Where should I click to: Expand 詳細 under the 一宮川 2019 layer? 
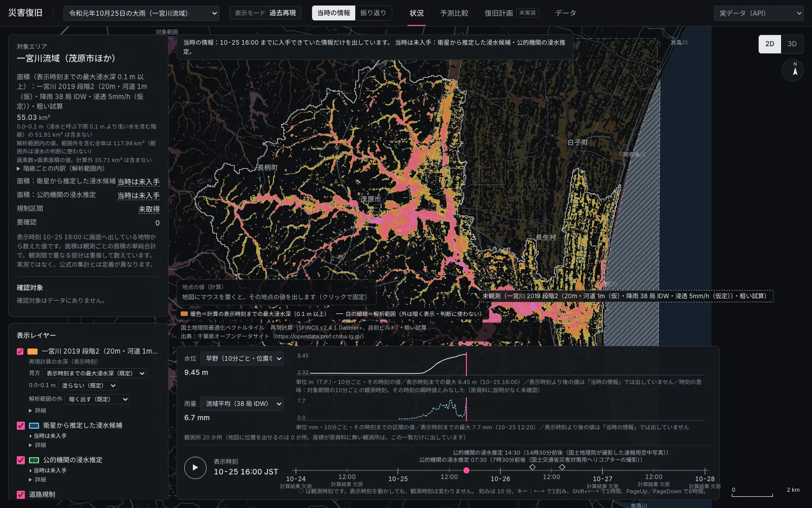(38, 410)
